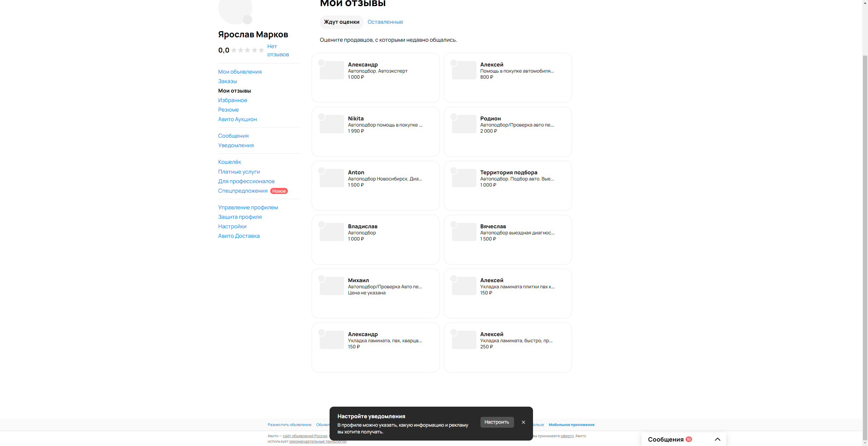This screenshot has height=446, width=868.
Task: Close the notification settings popup
Action: point(523,422)
